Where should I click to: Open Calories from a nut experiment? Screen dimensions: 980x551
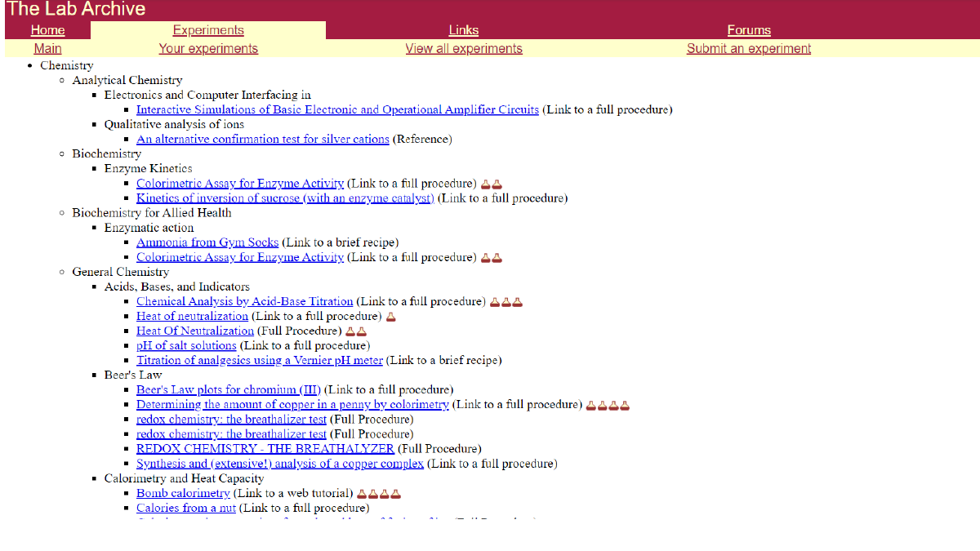click(x=186, y=508)
